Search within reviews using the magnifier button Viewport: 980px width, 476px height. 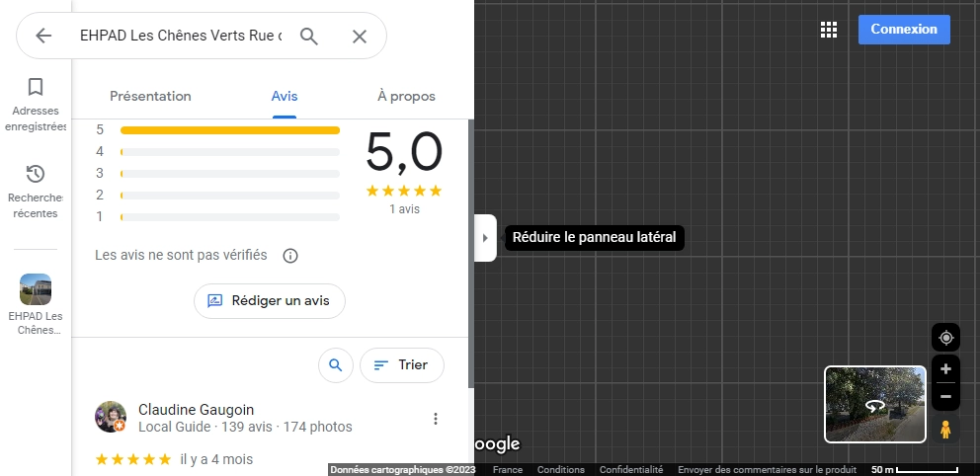[336, 365]
